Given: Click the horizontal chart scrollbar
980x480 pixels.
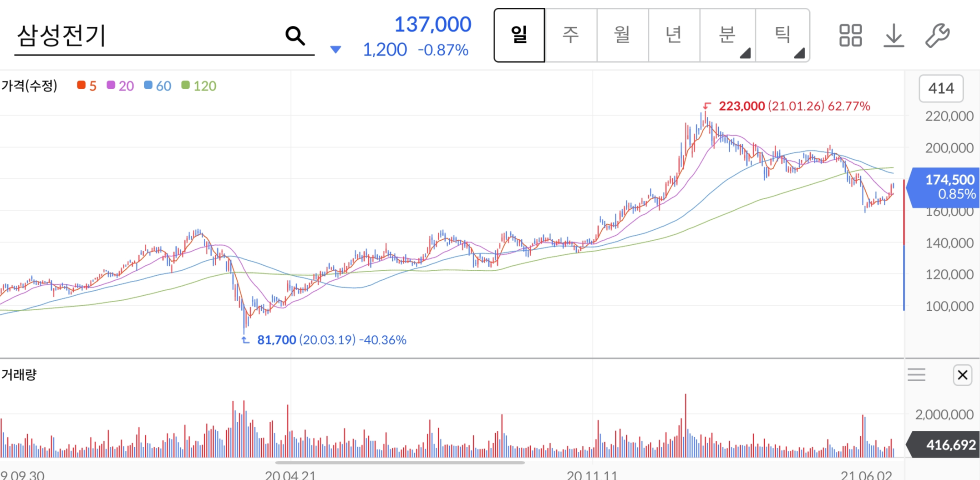Looking at the screenshot, I should [x=400, y=463].
